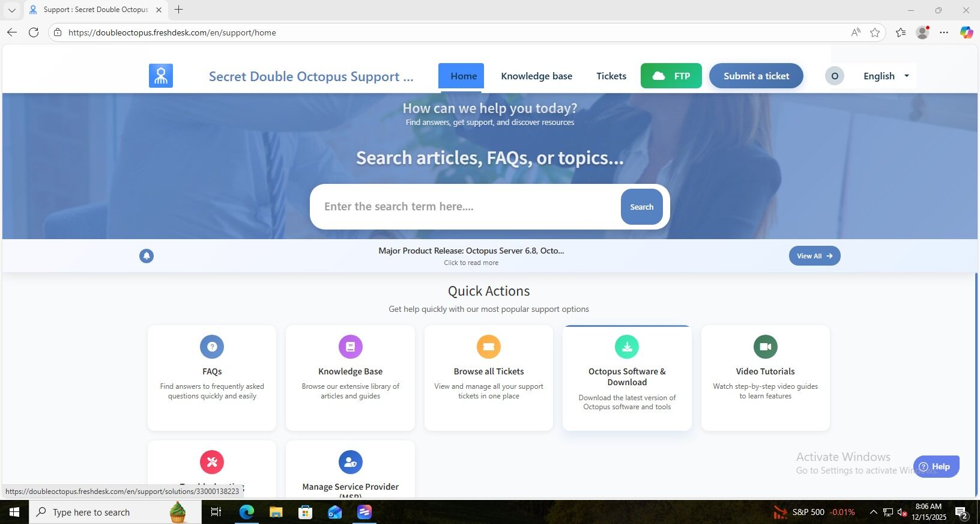Show hidden system tray icons
Screen dimensions: 980x524
point(873,512)
